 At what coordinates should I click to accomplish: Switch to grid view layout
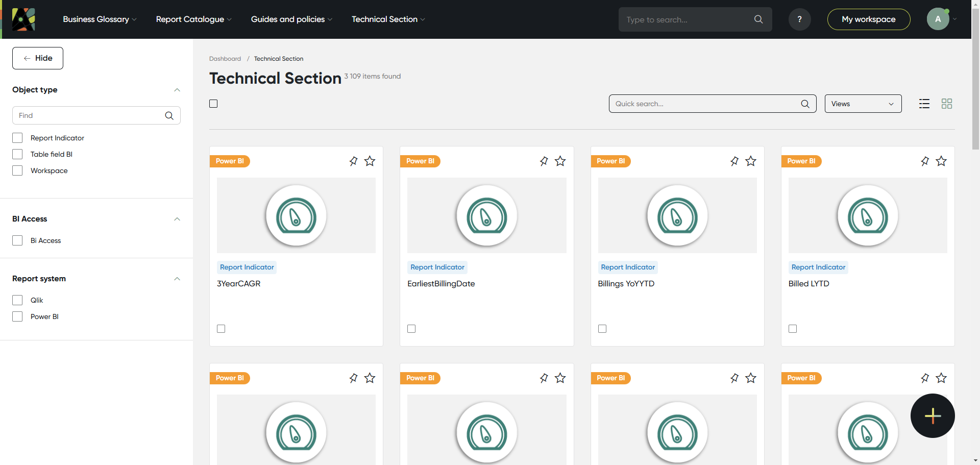(947, 104)
